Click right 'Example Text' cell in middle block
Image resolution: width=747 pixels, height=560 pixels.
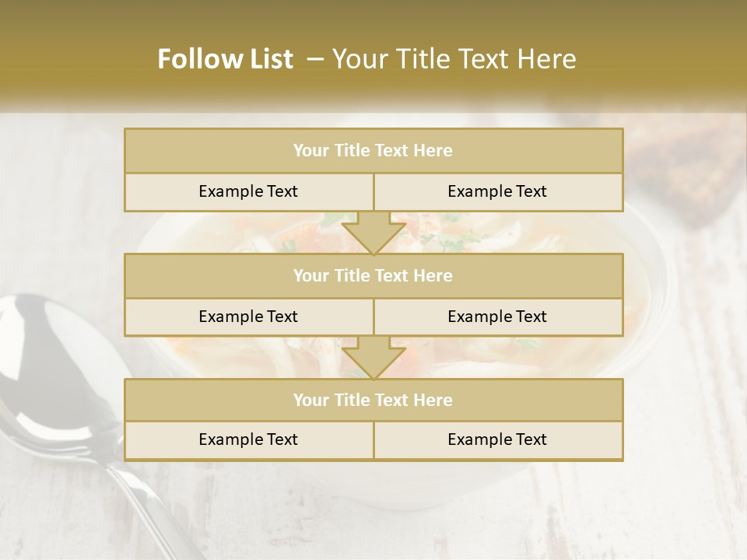pos(498,317)
